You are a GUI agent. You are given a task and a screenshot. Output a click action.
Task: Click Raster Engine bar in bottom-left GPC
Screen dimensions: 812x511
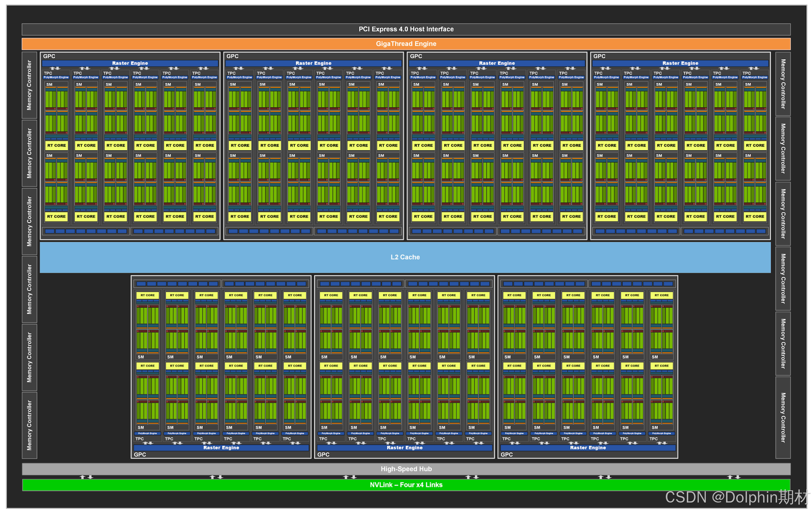221,448
